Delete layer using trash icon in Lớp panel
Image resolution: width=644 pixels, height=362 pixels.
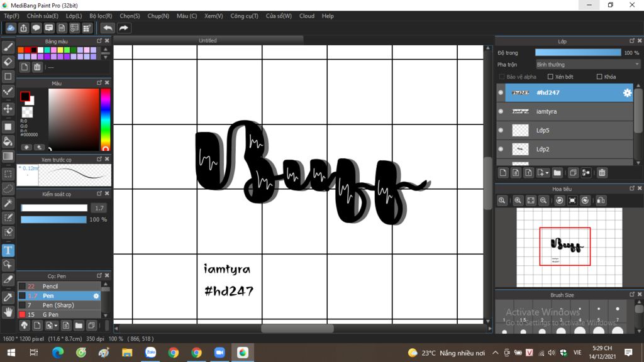point(602,173)
